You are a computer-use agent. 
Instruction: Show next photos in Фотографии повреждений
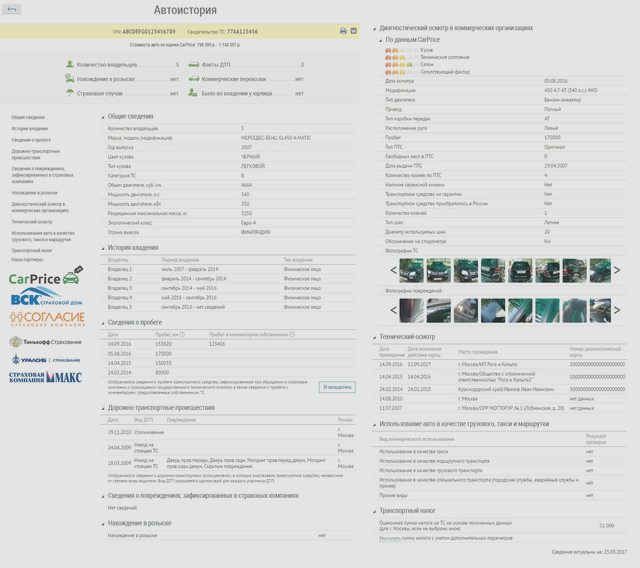click(617, 310)
